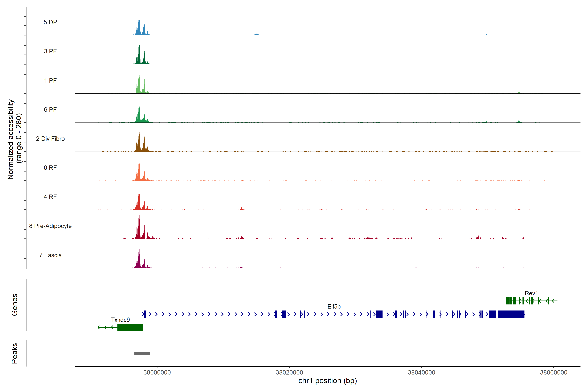Click the 38060000 axis tick label

[x=554, y=372]
